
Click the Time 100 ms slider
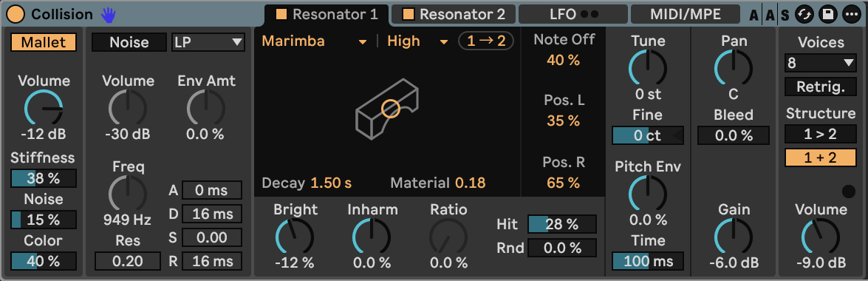click(648, 261)
